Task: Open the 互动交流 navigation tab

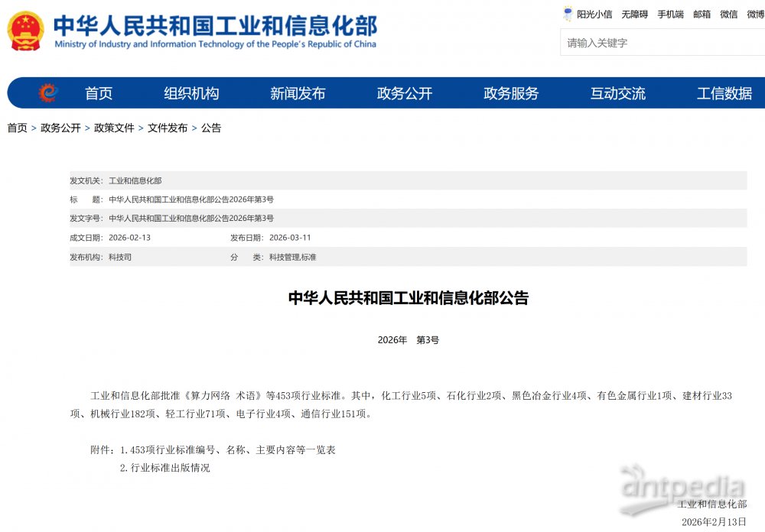Action: pyautogui.click(x=617, y=93)
